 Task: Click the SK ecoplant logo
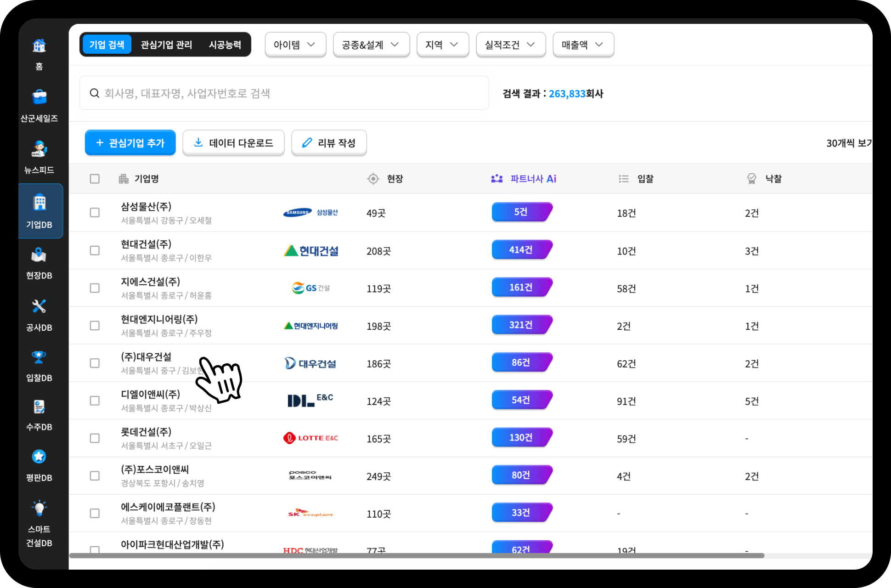coord(310,513)
